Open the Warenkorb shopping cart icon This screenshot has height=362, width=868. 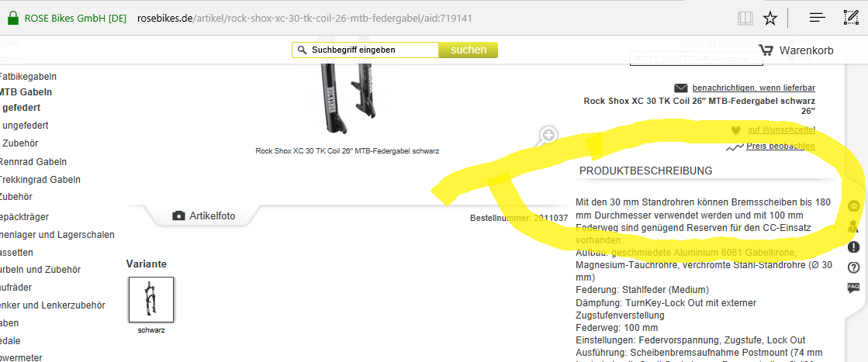766,50
